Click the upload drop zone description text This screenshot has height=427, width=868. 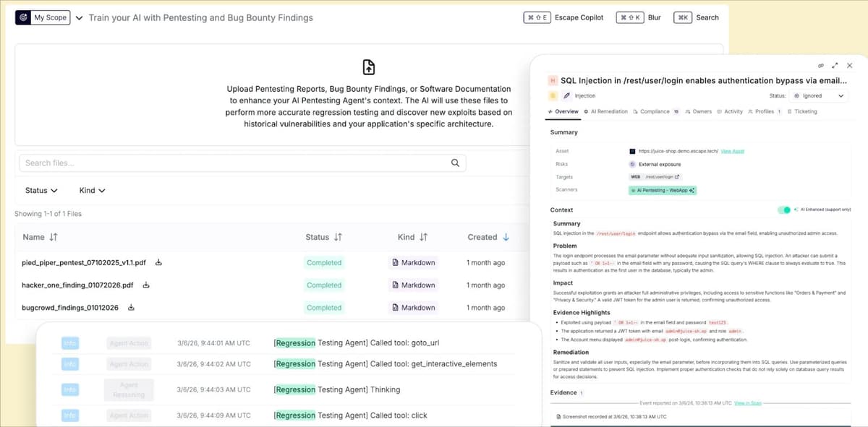point(368,106)
